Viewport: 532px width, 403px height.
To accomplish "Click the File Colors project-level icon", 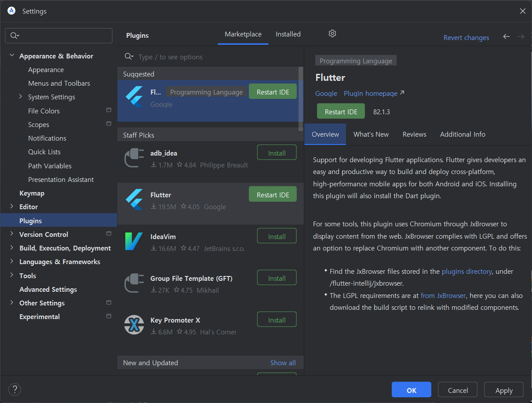I will tap(109, 110).
